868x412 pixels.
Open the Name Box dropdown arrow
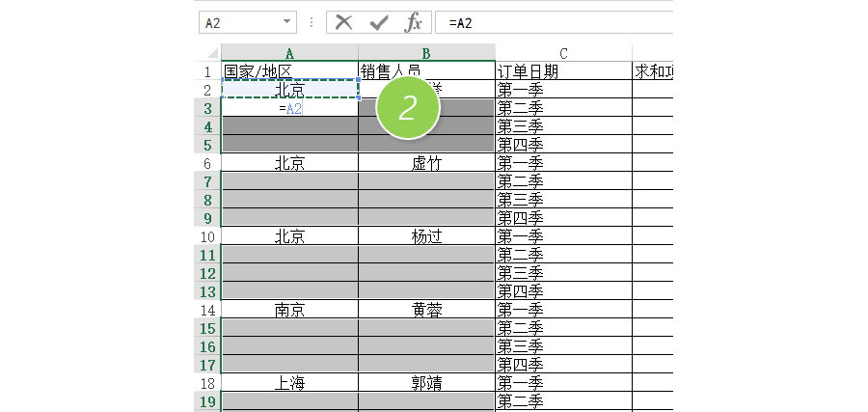point(286,22)
